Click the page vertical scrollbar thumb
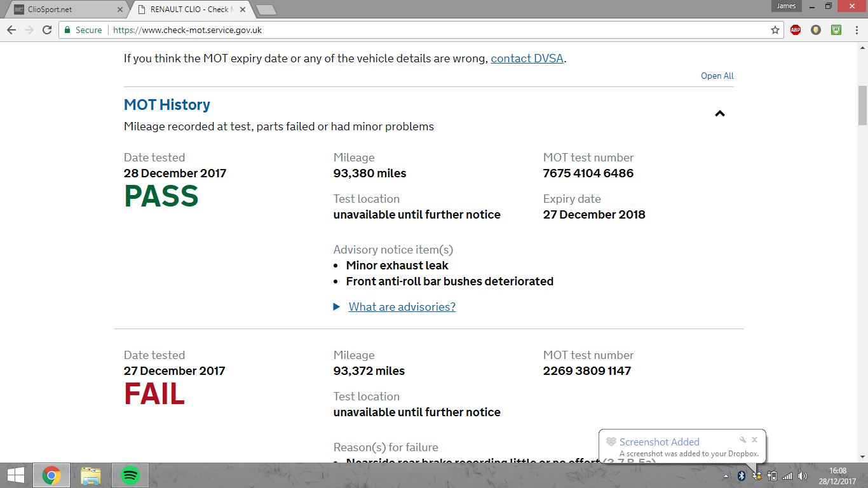This screenshot has width=868, height=488. [862, 105]
